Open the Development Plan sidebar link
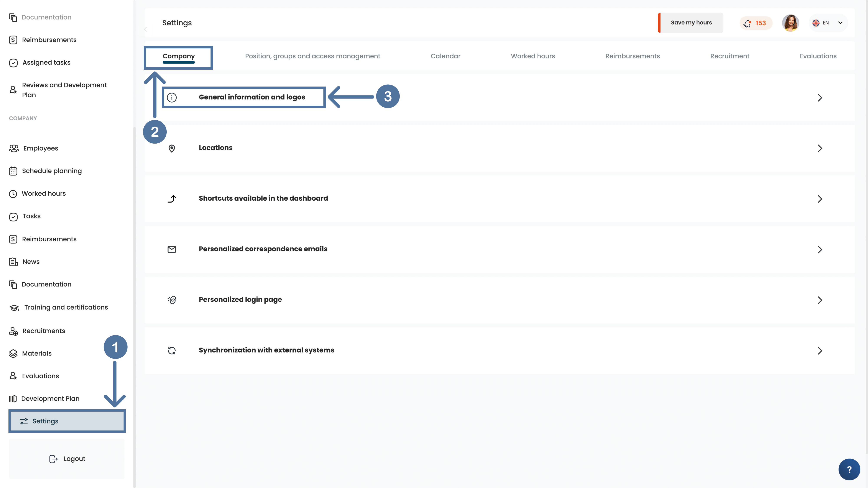 50,399
